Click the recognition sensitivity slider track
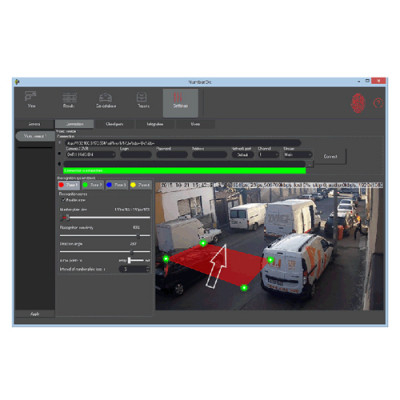This screenshot has width=400, height=400. tap(105, 235)
